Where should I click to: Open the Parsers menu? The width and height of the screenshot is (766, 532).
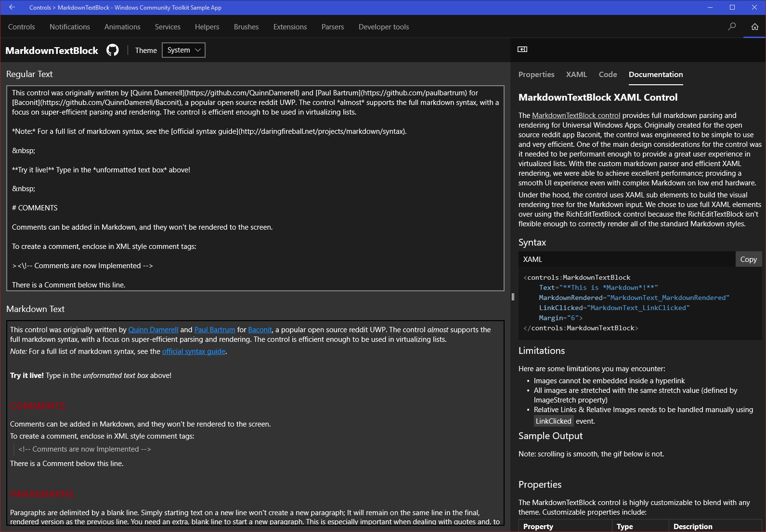click(x=333, y=27)
